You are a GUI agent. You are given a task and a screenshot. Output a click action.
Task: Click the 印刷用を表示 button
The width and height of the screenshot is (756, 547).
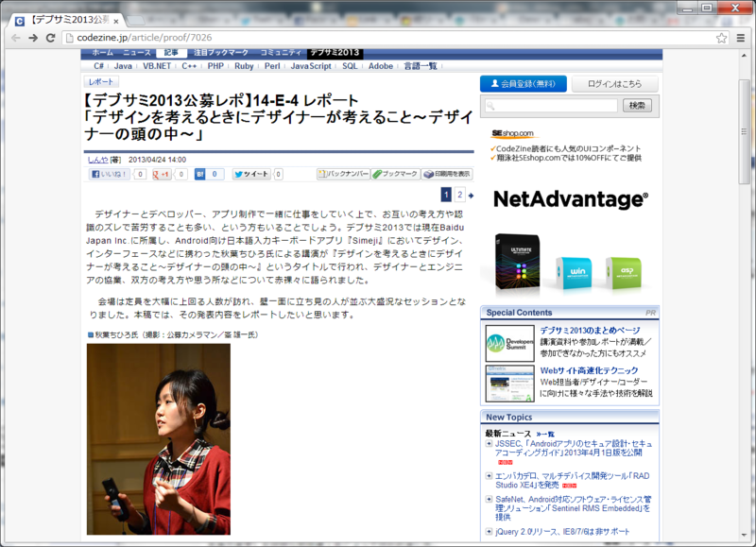pos(447,174)
